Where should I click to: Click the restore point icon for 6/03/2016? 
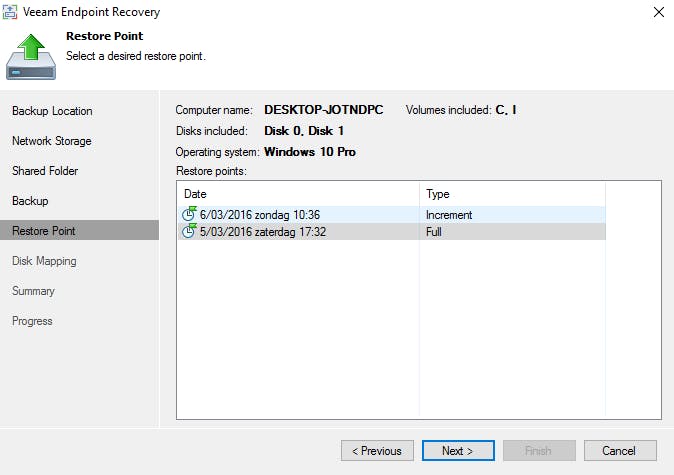pyautogui.click(x=189, y=213)
